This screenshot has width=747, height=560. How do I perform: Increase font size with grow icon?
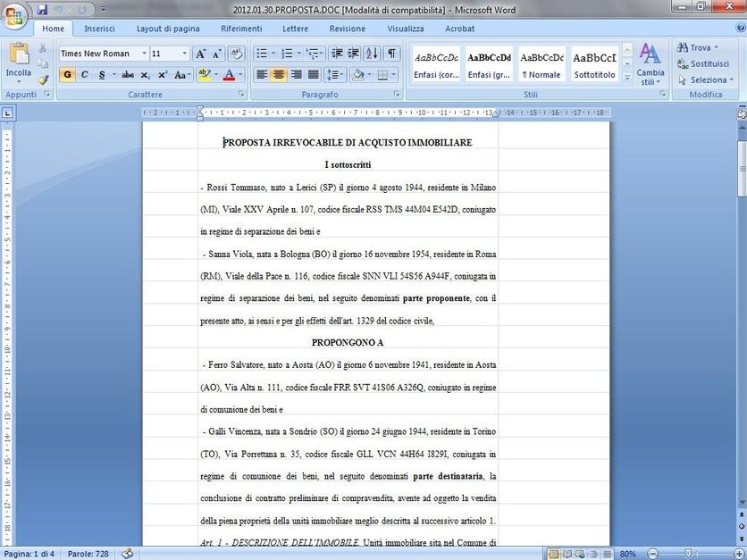(x=201, y=54)
